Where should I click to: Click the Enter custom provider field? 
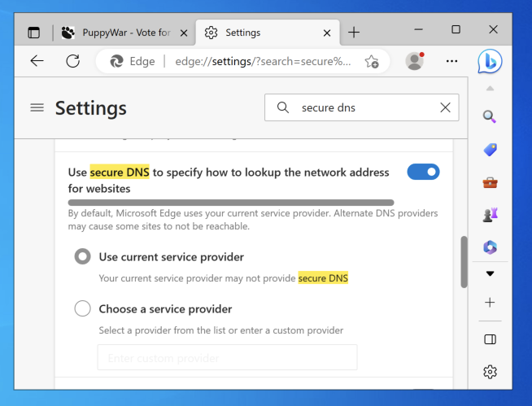pyautogui.click(x=227, y=358)
